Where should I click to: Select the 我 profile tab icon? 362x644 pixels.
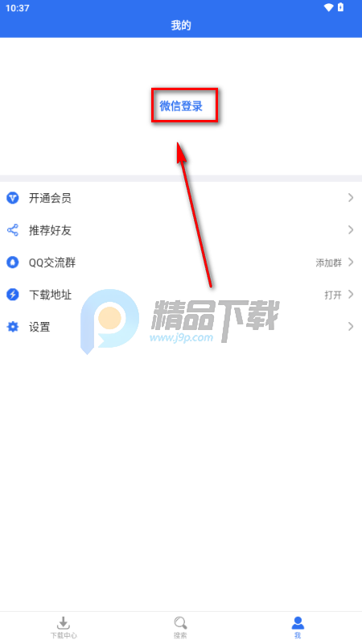click(298, 622)
